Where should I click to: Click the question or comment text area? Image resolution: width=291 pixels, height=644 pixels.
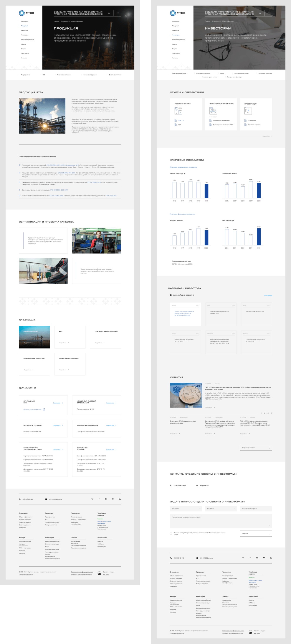[221, 521]
